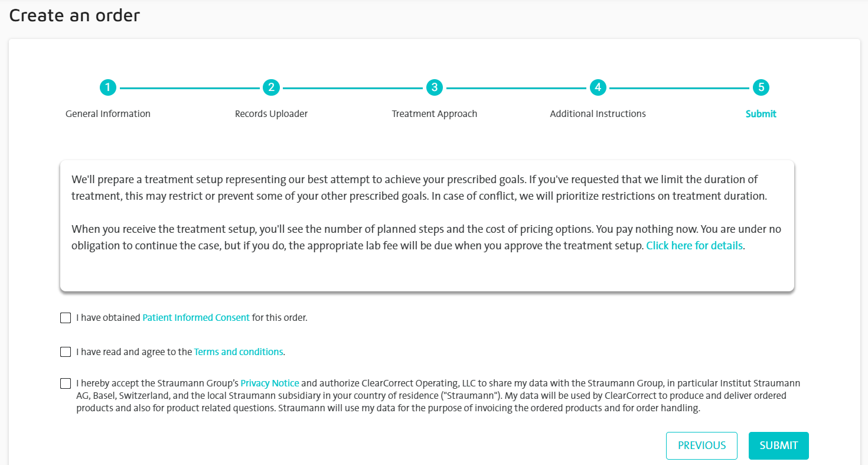Screen dimensions: 868x465
Task: Click the step 3 numbered circle icon
Action: [435, 87]
